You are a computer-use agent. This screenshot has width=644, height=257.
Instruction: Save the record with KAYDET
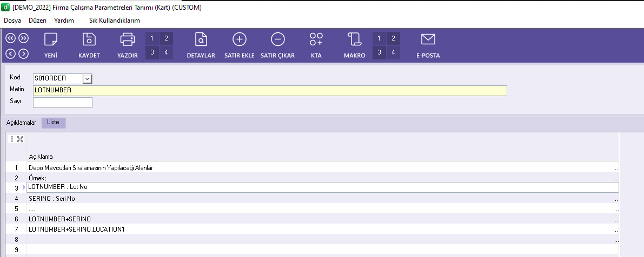click(89, 40)
